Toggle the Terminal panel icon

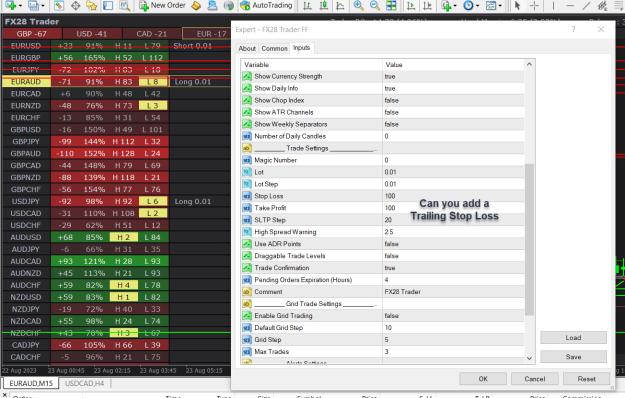pos(108,5)
